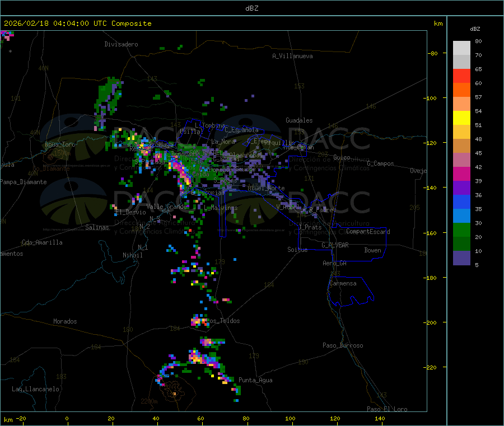The image size is (504, 426).
Task: Click the light gray 70-80 dBZ legend band
Action: pos(461,48)
